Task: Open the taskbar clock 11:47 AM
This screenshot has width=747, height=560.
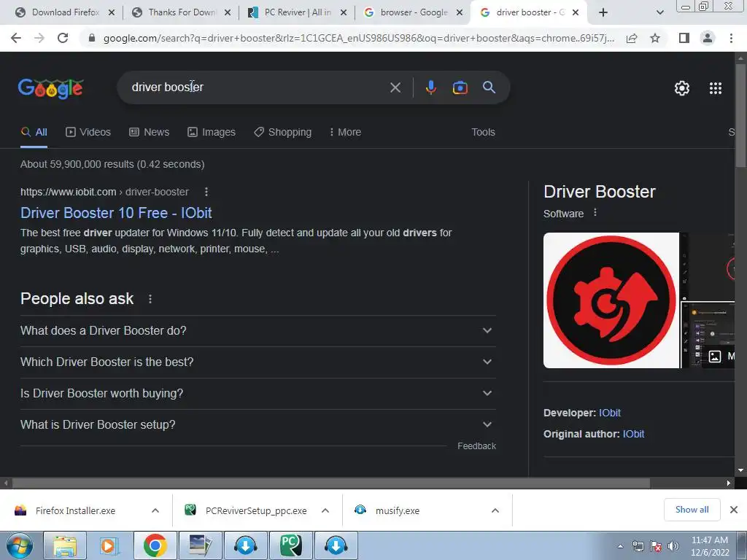Action: click(709, 546)
